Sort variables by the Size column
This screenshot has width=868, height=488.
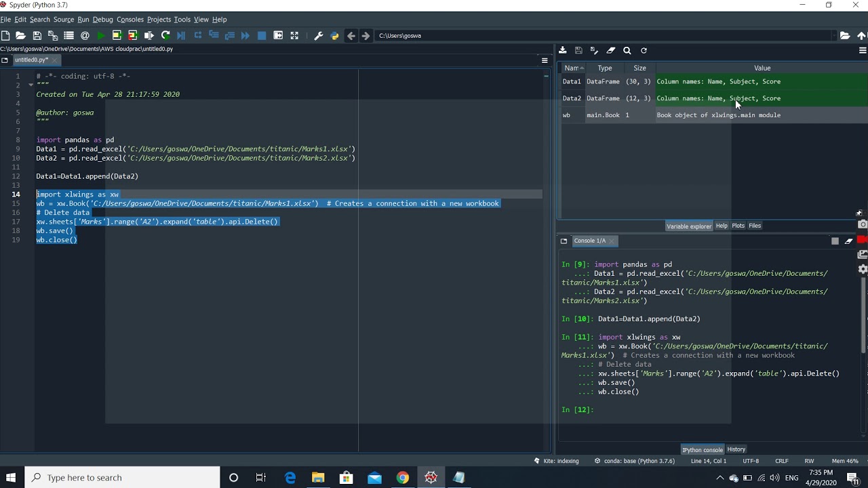[x=639, y=68]
